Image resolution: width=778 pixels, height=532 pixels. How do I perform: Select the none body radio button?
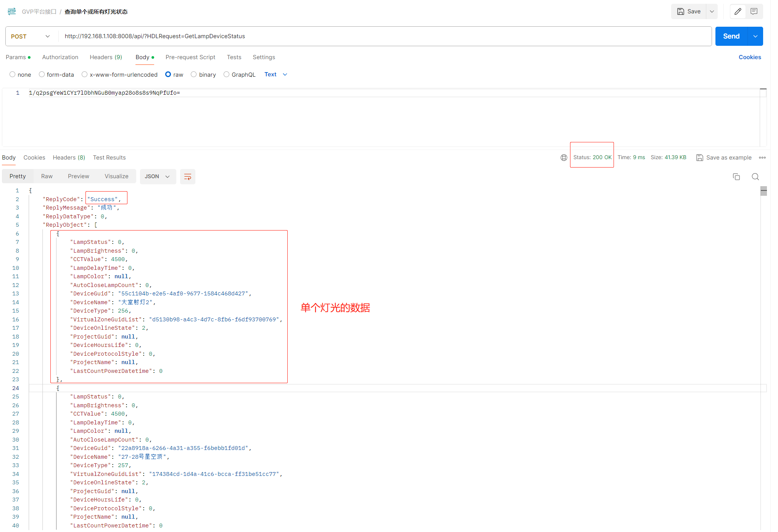click(x=13, y=74)
